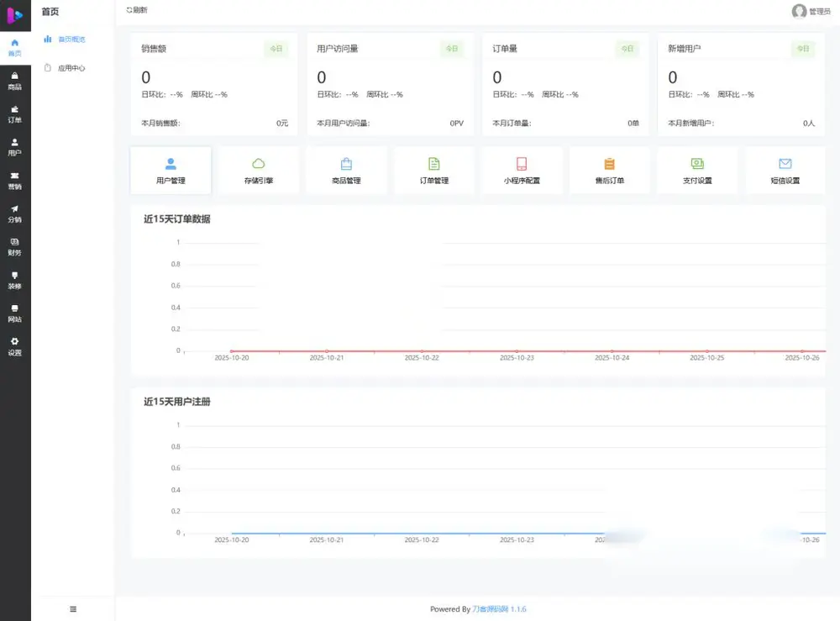840x621 pixels.
Task: Select 用户 in the dark sidebar
Action: click(15, 147)
